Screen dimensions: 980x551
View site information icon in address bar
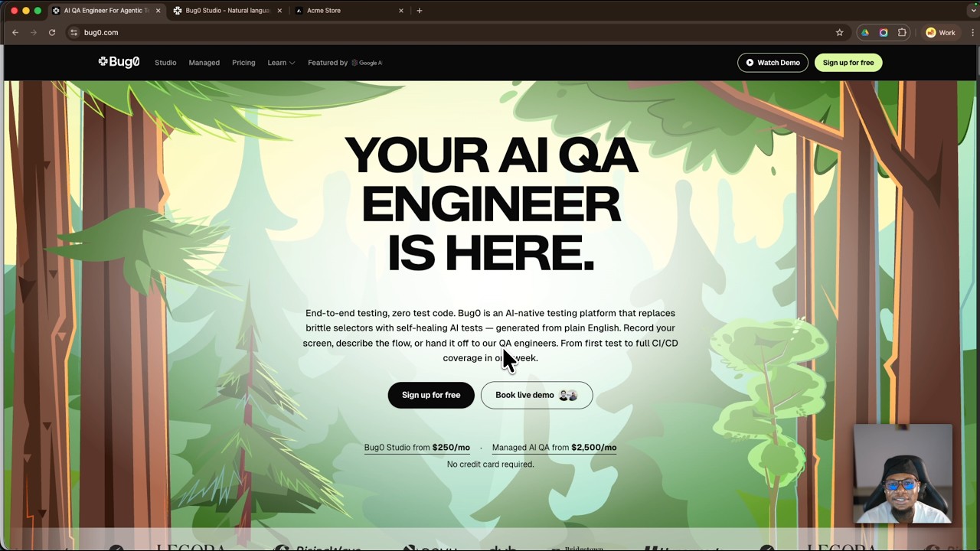73,32
